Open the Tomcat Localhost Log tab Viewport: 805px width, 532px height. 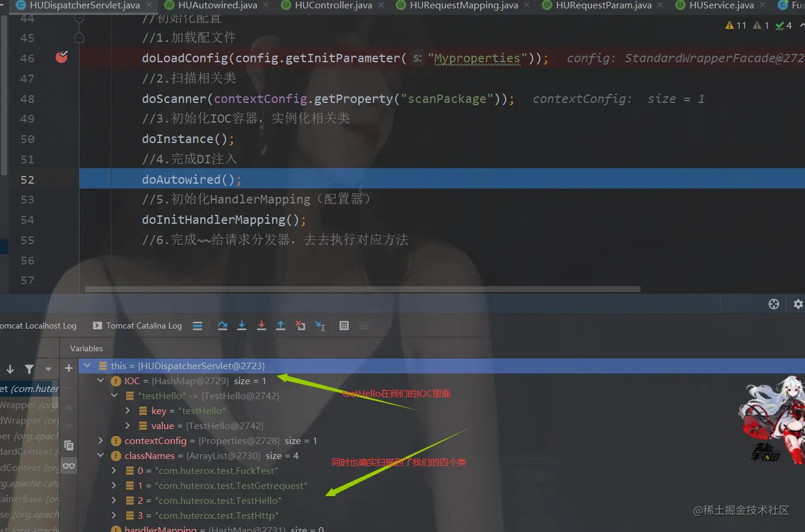coord(38,326)
